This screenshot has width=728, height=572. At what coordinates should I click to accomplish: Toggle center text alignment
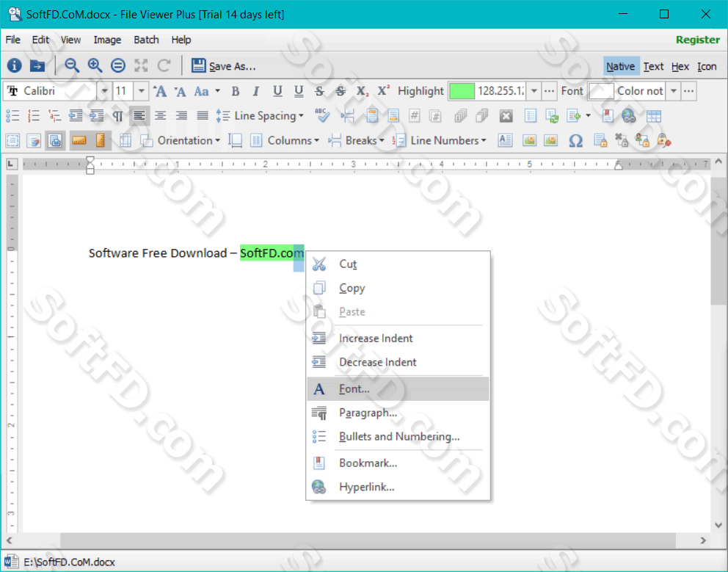pyautogui.click(x=160, y=116)
